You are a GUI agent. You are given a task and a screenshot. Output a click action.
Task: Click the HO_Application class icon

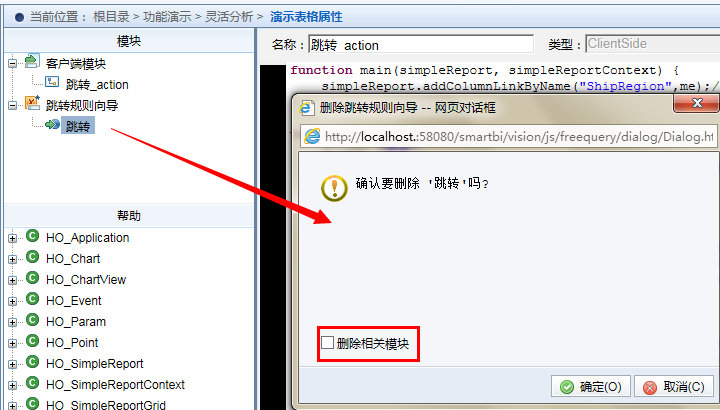(33, 236)
